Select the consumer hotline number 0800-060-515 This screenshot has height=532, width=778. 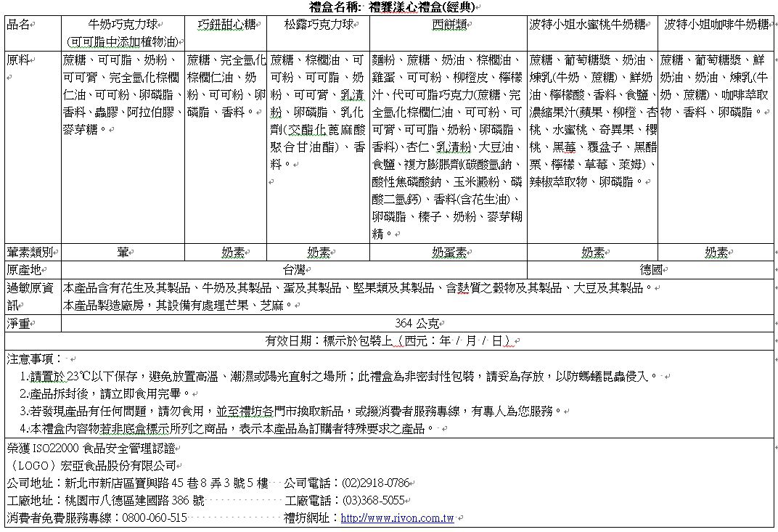coord(155,518)
